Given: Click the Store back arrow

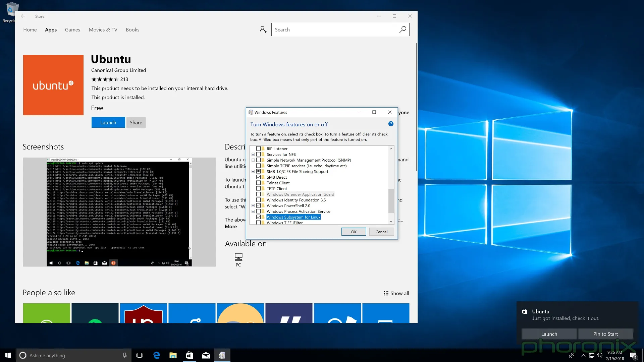Looking at the screenshot, I should pyautogui.click(x=23, y=16).
